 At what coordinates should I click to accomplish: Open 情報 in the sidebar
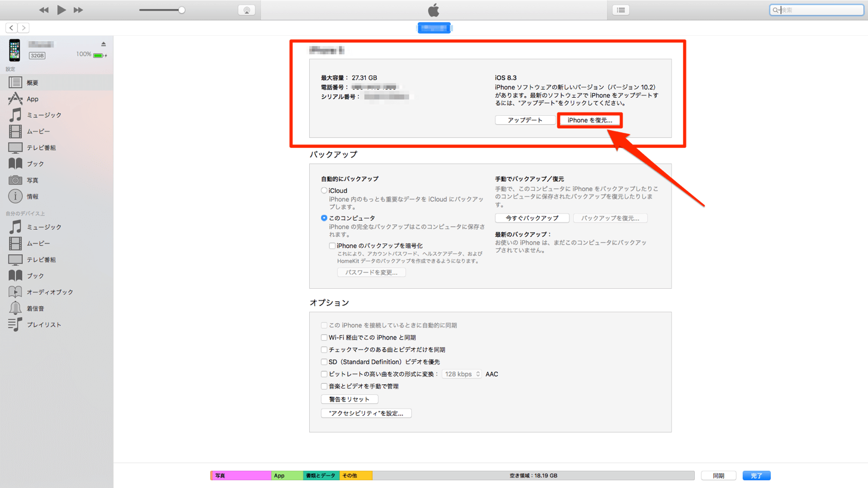click(x=57, y=196)
